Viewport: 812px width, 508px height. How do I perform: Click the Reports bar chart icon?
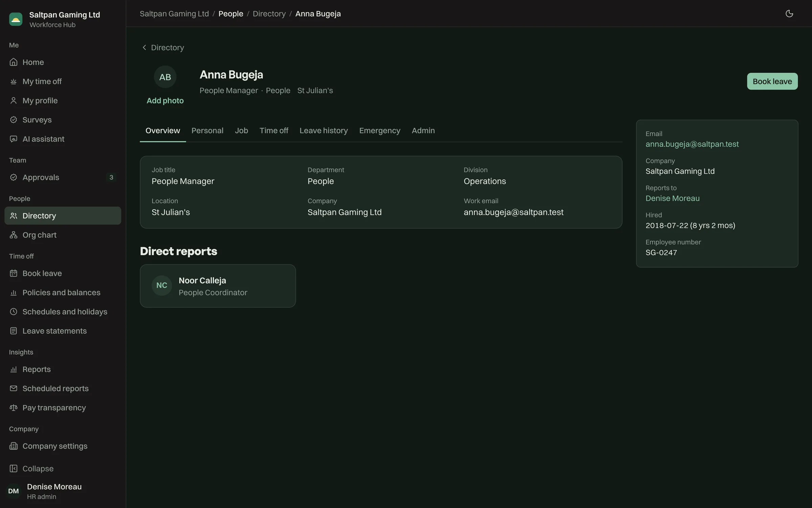14,369
